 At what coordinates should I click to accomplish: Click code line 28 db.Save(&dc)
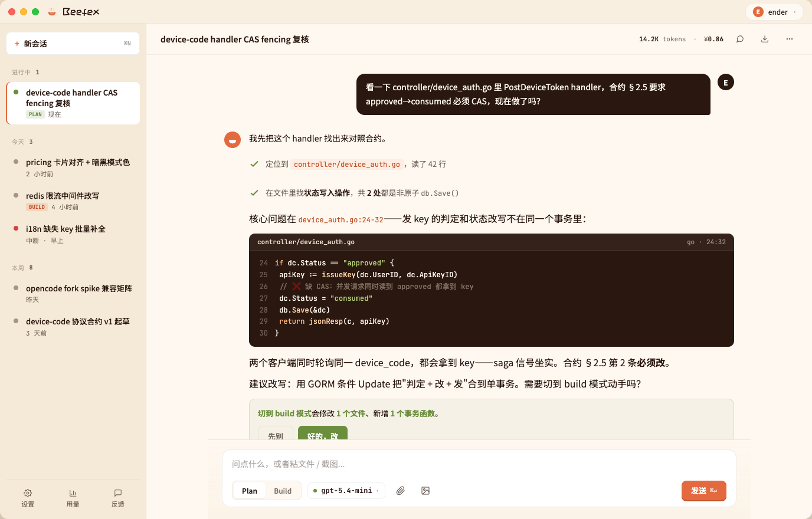pyautogui.click(x=304, y=310)
